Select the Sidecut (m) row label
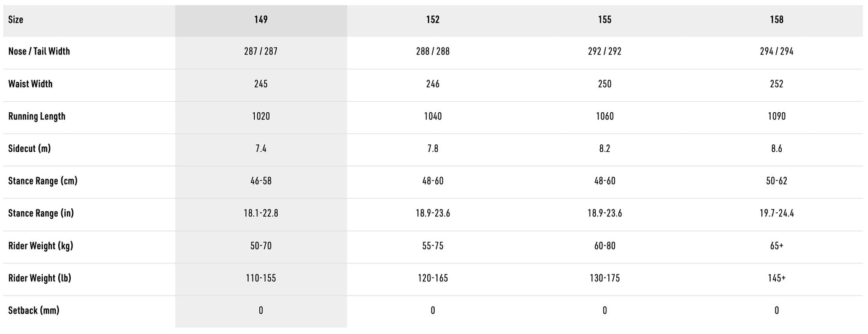The width and height of the screenshot is (868, 334). pos(29,149)
